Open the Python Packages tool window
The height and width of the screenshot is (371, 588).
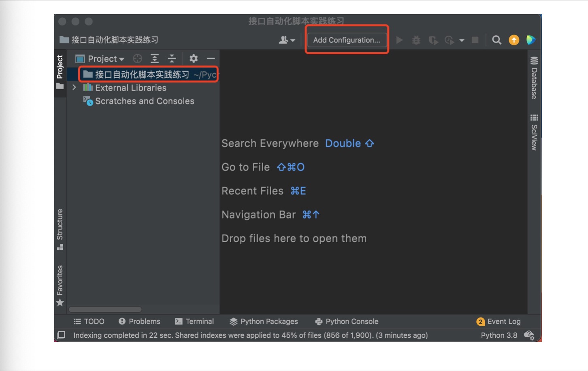tap(264, 322)
